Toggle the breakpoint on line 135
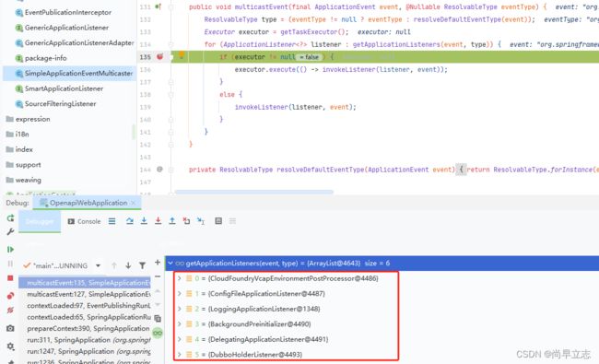Image resolution: width=599 pixels, height=364 pixels. coord(159,56)
